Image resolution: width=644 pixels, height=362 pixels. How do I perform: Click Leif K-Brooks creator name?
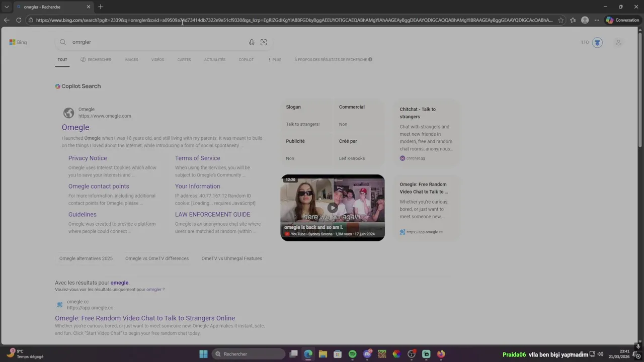(x=352, y=158)
